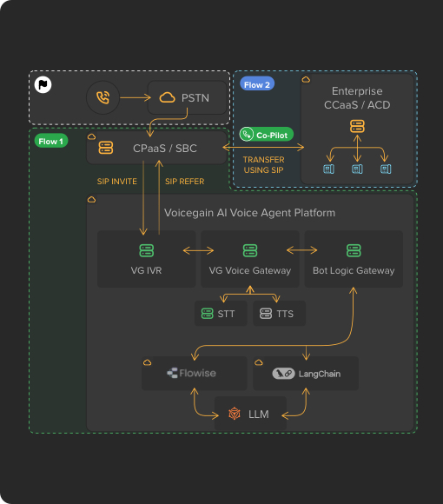Click the TTS white server icon

point(266,314)
